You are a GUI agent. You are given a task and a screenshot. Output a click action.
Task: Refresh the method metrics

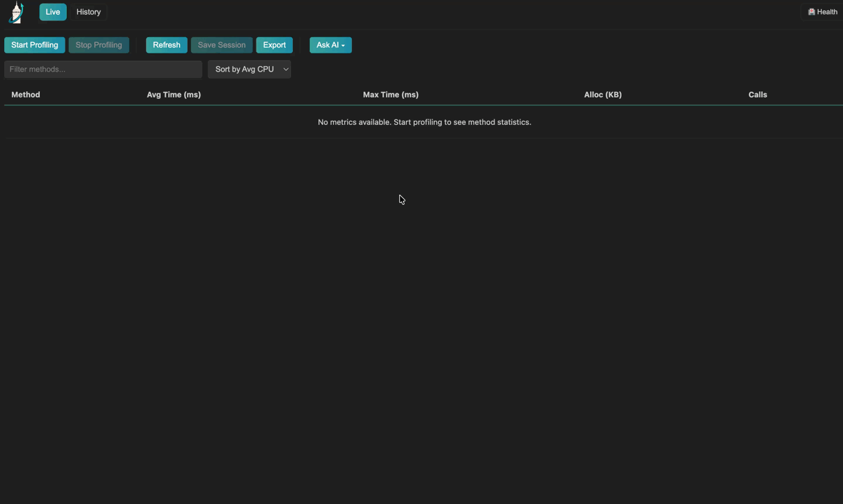click(x=166, y=44)
